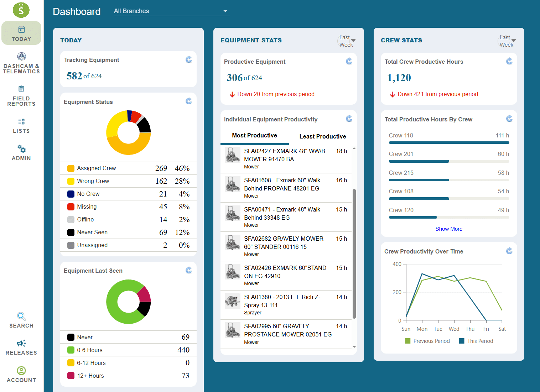Screen dimensions: 540x392
Task: Open Field Reports in the sidebar
Action: point(21,89)
